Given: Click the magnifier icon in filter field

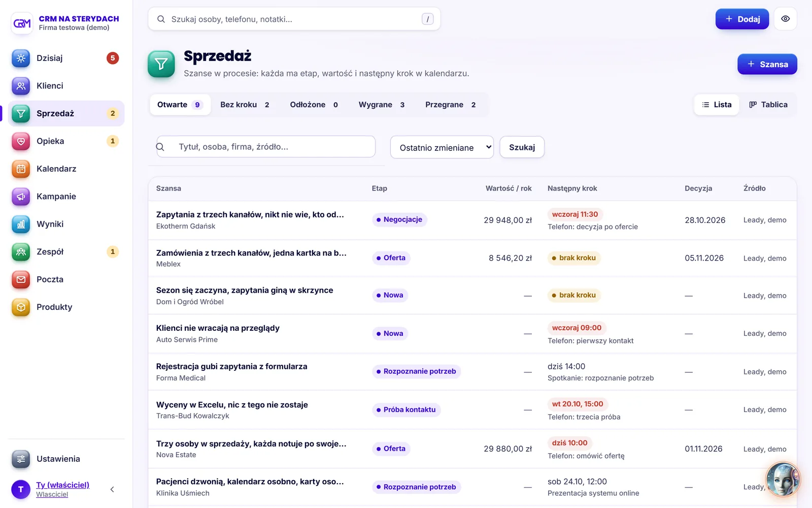Looking at the screenshot, I should 160,147.
